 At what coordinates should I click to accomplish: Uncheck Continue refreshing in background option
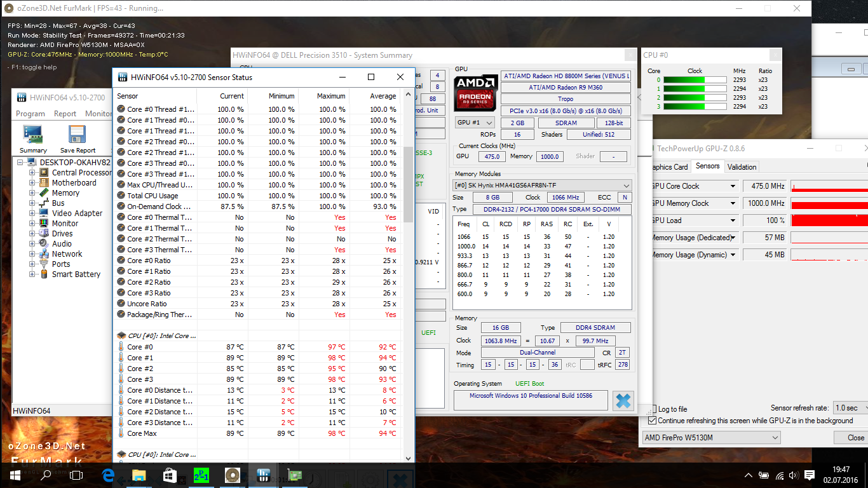(653, 421)
